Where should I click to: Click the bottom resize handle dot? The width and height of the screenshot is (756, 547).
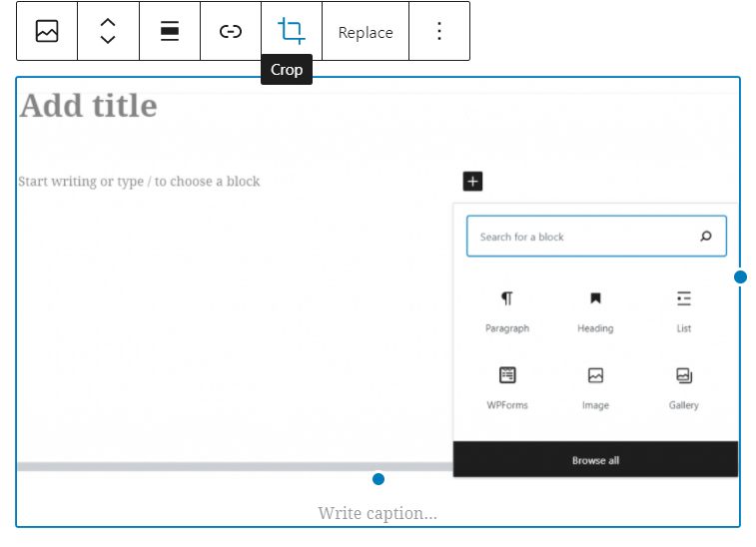tap(378, 479)
